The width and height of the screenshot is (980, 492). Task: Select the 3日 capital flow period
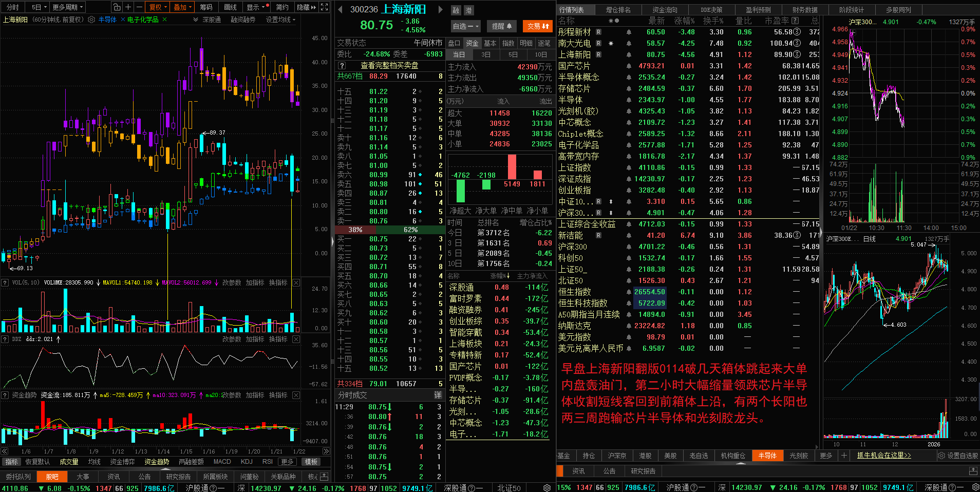(x=486, y=54)
